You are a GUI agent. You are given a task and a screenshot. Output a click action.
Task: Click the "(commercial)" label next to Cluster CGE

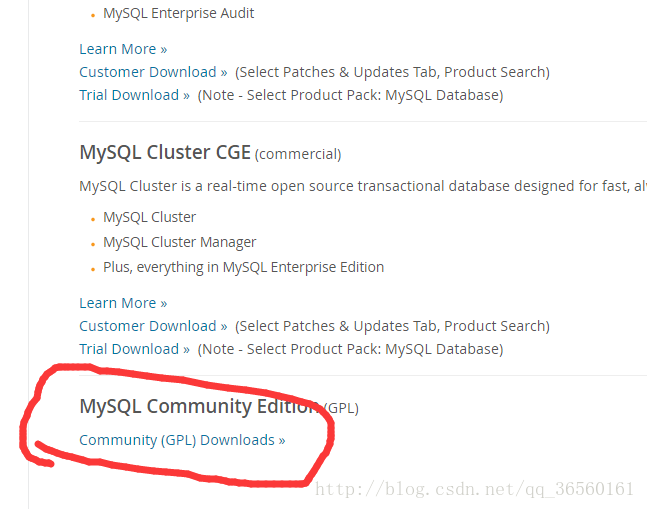click(298, 155)
